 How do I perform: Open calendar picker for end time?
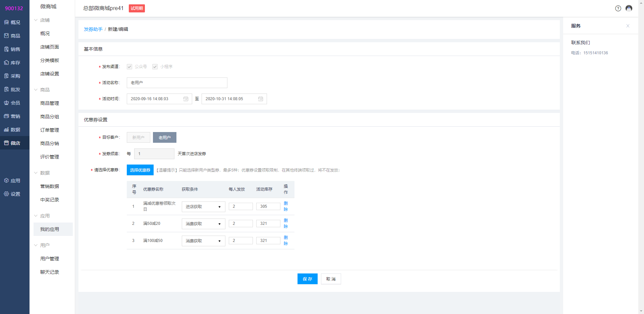261,99
